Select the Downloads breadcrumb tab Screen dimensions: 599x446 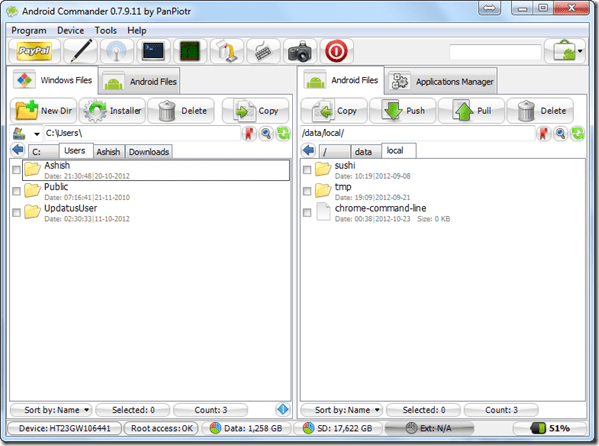click(149, 152)
